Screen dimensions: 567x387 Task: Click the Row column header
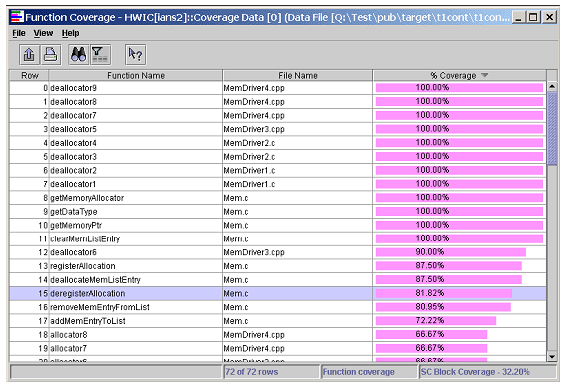(x=29, y=76)
